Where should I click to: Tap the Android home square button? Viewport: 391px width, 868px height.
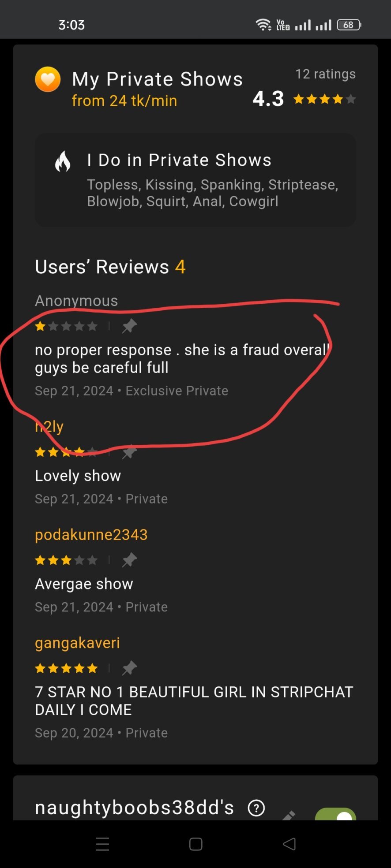(195, 844)
